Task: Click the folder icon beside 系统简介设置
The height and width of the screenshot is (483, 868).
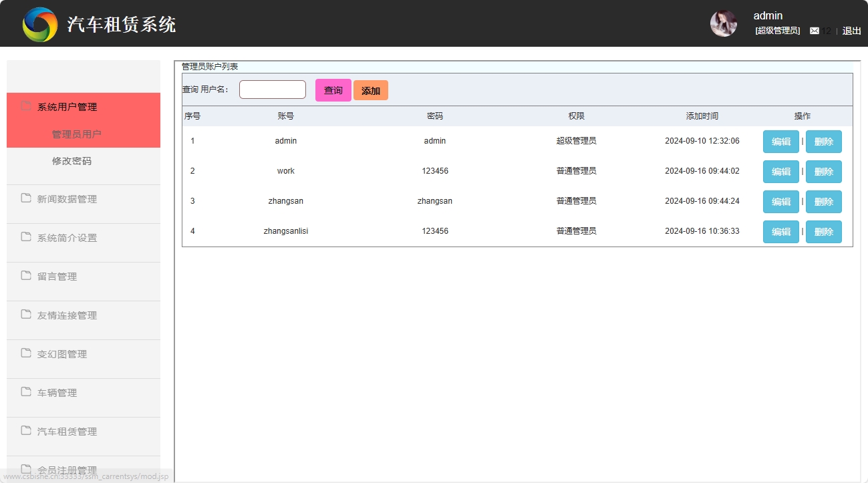Action: click(x=26, y=236)
